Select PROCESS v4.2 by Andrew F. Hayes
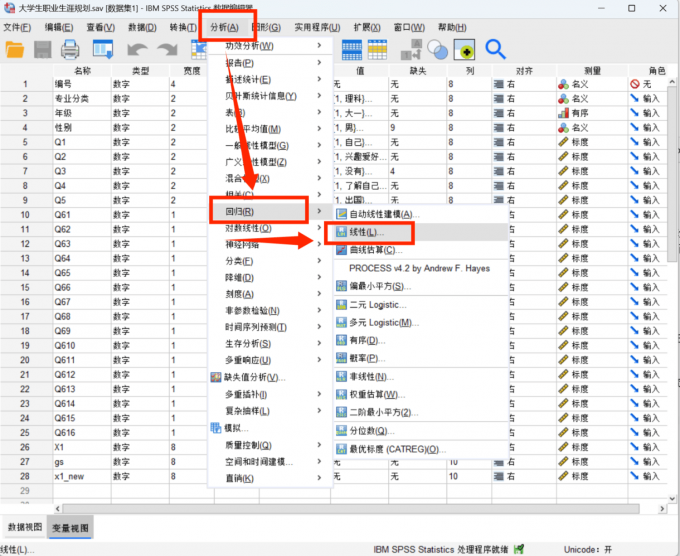This screenshot has width=680, height=556. click(421, 268)
